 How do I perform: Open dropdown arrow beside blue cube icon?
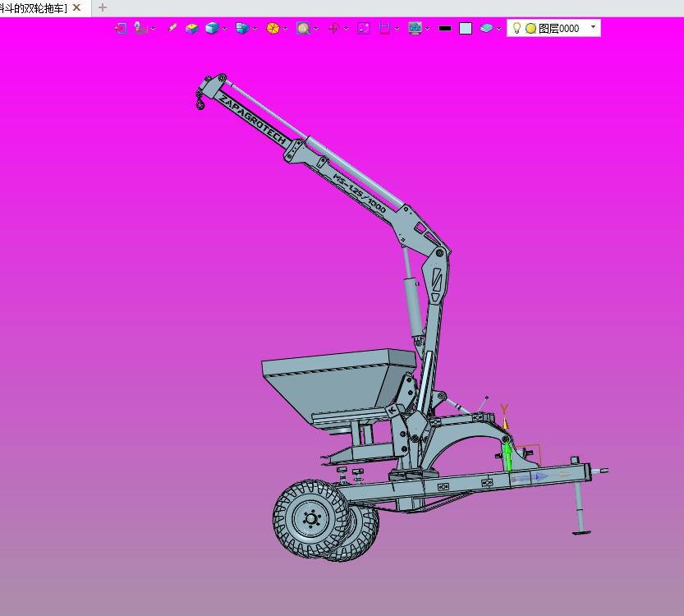(225, 29)
